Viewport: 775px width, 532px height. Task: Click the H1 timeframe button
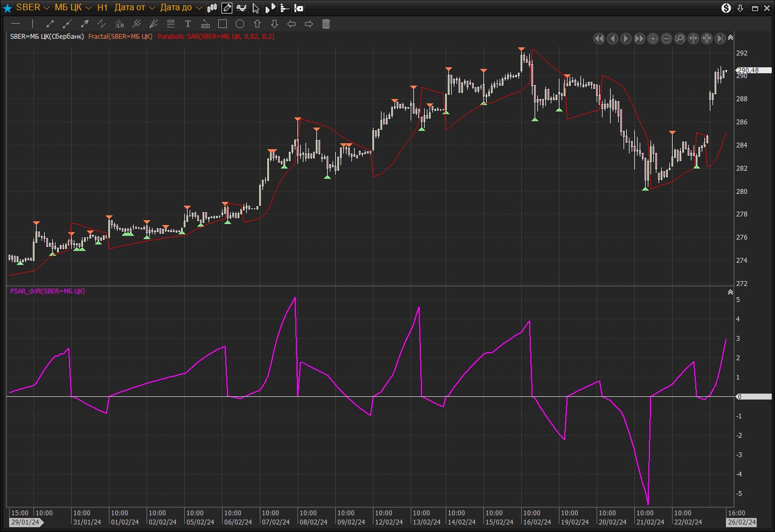102,8
